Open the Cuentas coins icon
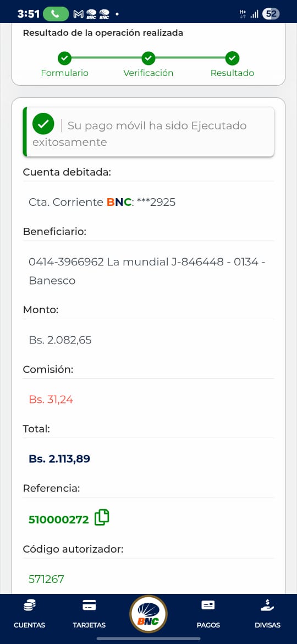 [x=30, y=605]
